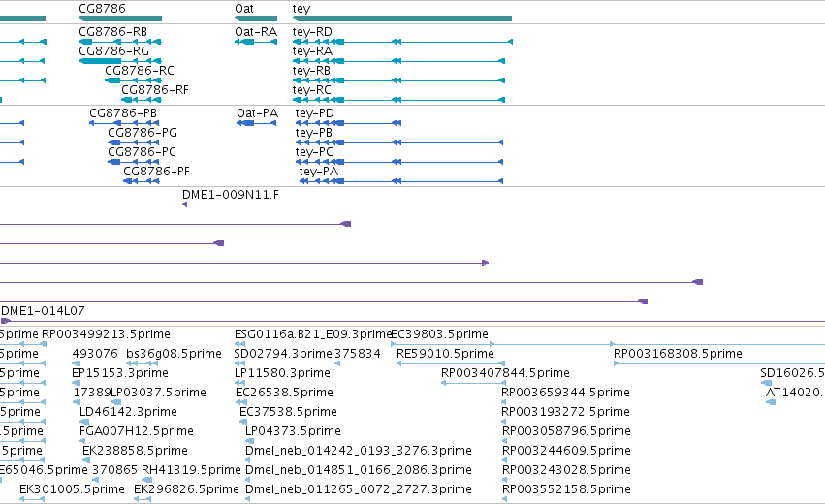This screenshot has width=825, height=504.
Task: Open the tey-RA transcript label
Action: [x=312, y=51]
